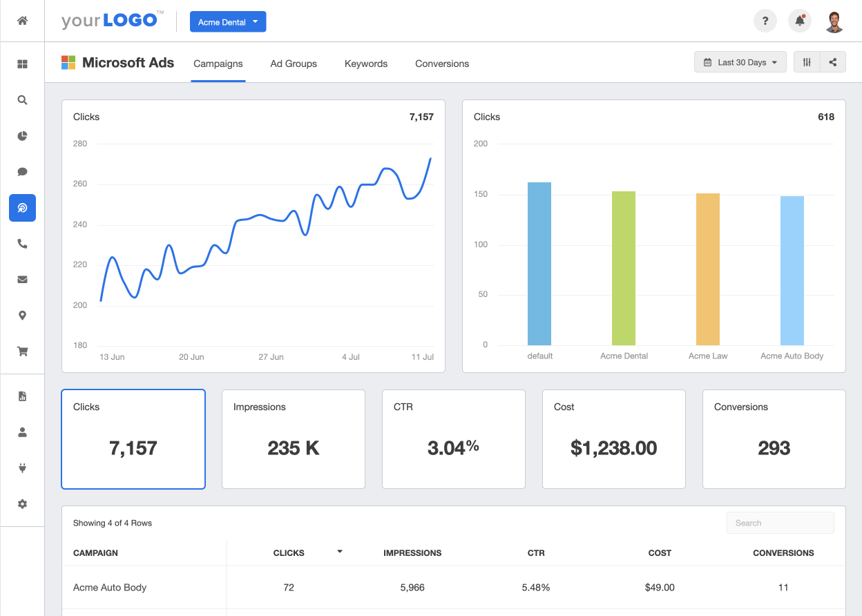The width and height of the screenshot is (862, 616).
Task: Open the email section in the sidebar
Action: pos(22,280)
